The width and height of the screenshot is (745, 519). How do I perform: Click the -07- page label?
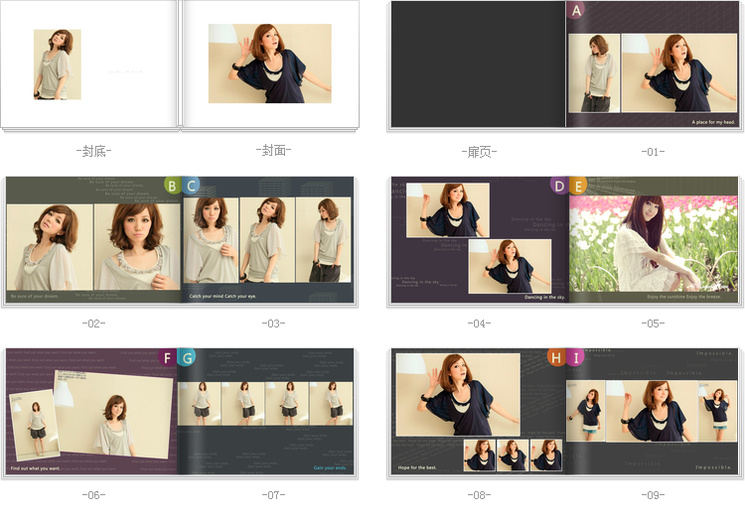tap(274, 495)
